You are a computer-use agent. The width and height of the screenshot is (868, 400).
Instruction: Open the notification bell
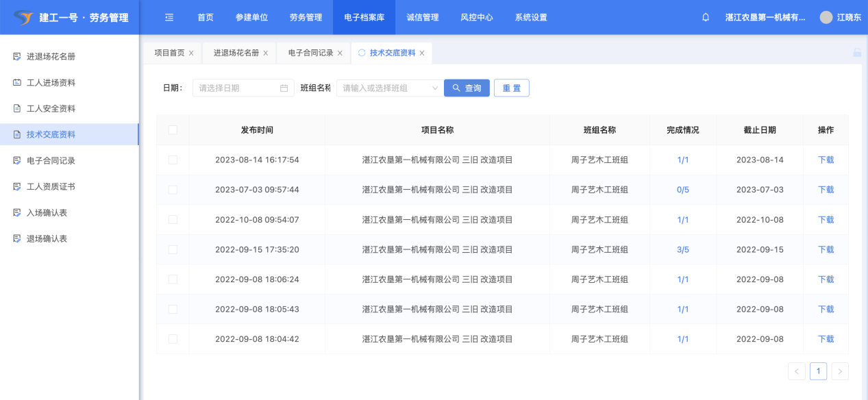(x=706, y=17)
